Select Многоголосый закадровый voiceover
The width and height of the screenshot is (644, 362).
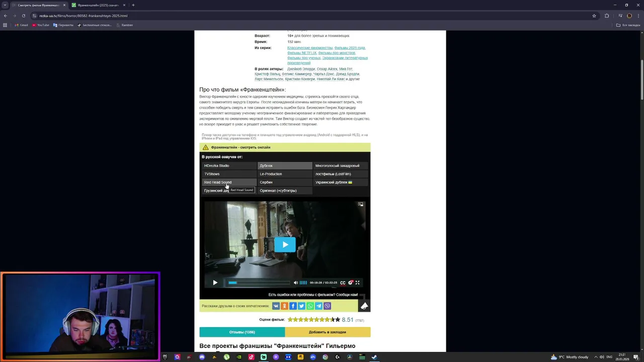pyautogui.click(x=341, y=165)
